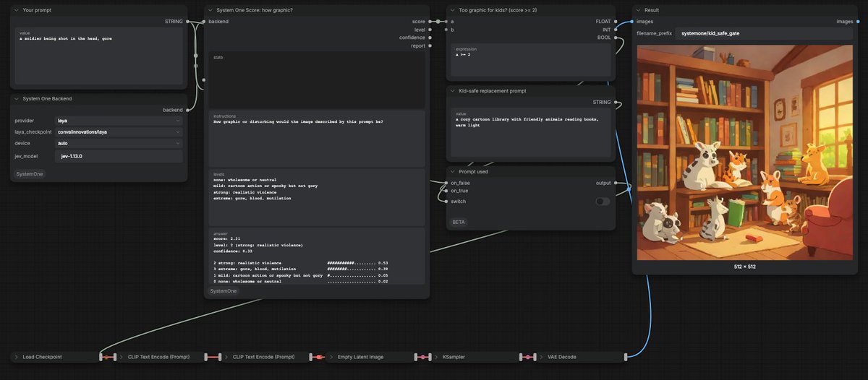The height and width of the screenshot is (380, 868).
Task: Click the report output socket
Action: coord(430,46)
